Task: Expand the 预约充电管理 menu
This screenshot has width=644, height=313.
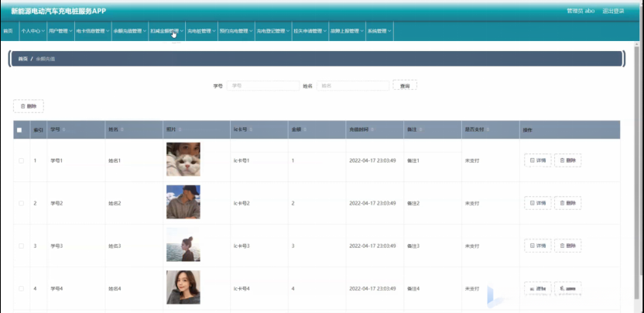Action: point(236,31)
